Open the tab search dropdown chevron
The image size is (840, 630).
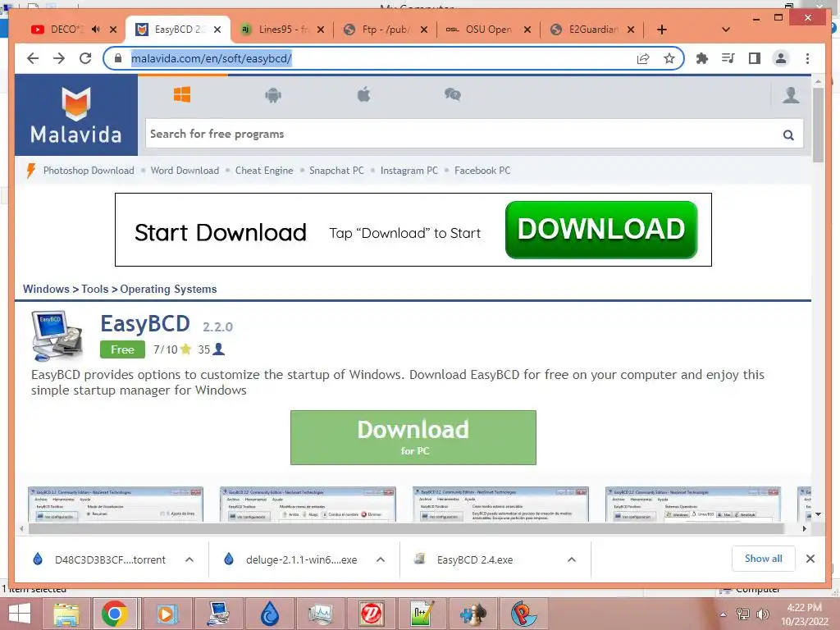tap(726, 30)
